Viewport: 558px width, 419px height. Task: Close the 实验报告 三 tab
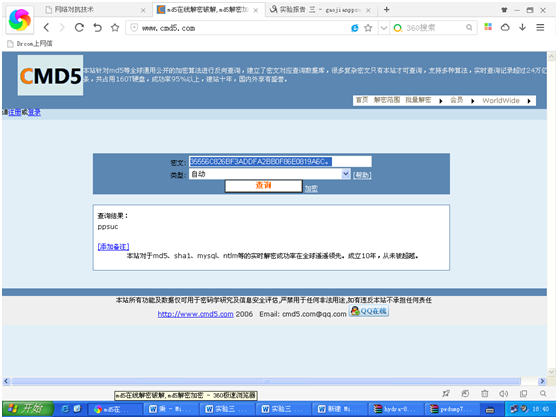pyautogui.click(x=368, y=10)
